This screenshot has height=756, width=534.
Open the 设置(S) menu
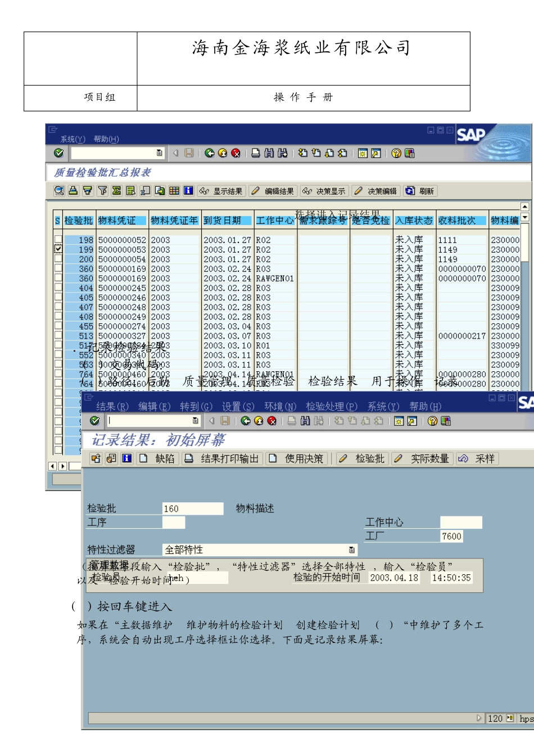click(x=238, y=406)
